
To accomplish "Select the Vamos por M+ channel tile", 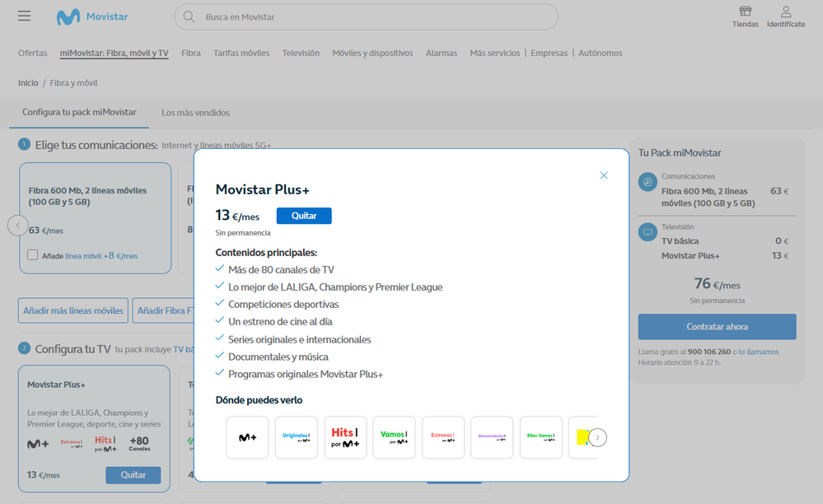I will (394, 437).
